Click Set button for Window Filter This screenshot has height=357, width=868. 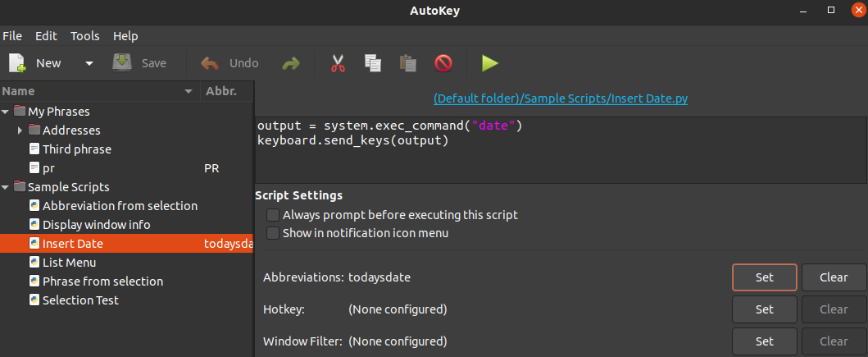(765, 341)
